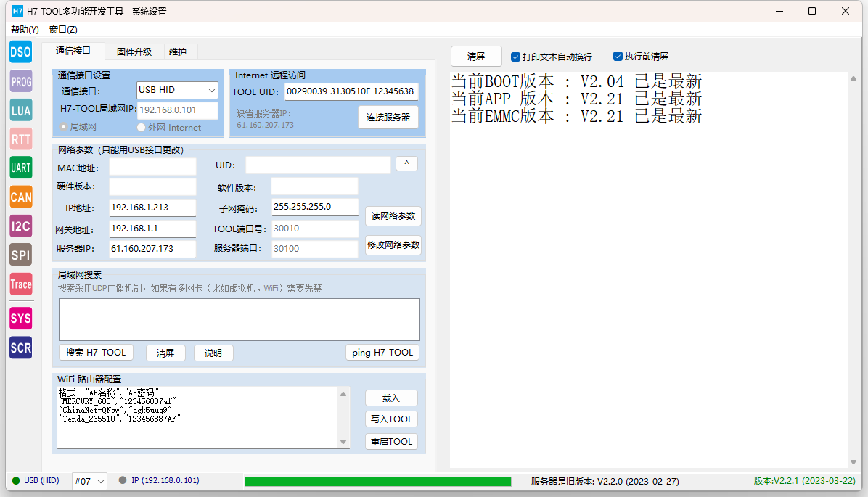Click the TOOL UID input field

(x=351, y=91)
